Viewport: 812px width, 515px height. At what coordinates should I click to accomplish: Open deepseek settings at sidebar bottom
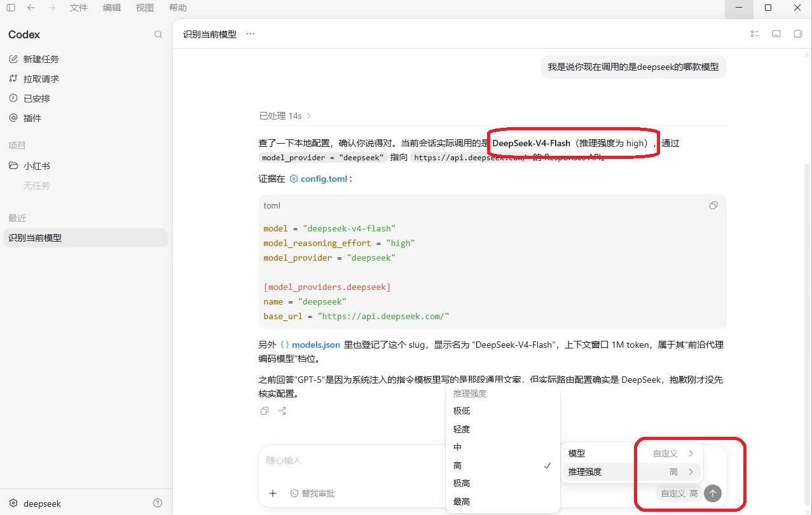pos(36,504)
